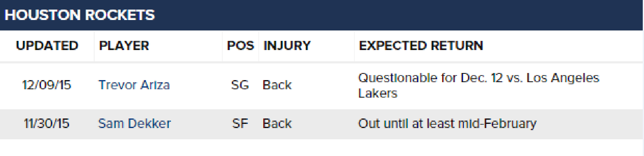This screenshot has height=156, width=644.
Task: Click the empty white row below Sam Dekker
Action: tap(321, 148)
